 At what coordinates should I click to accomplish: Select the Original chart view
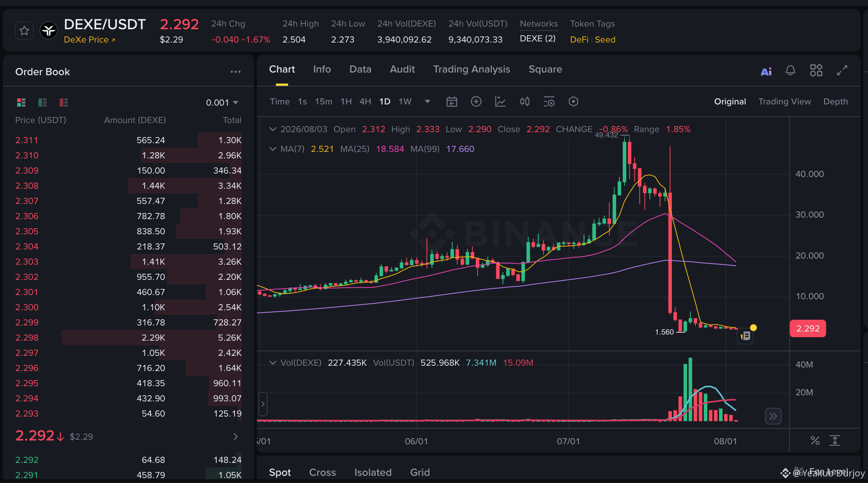730,101
